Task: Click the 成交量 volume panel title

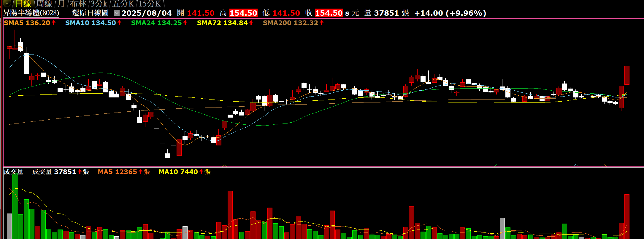Action: (13, 172)
